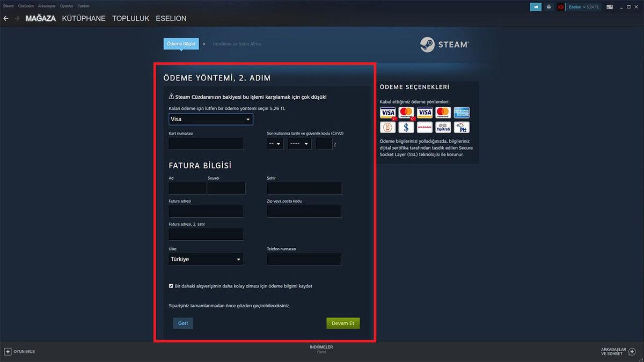The width and height of the screenshot is (644, 362).
Task: Click the red Eselion profile avatar
Action: tap(561, 7)
